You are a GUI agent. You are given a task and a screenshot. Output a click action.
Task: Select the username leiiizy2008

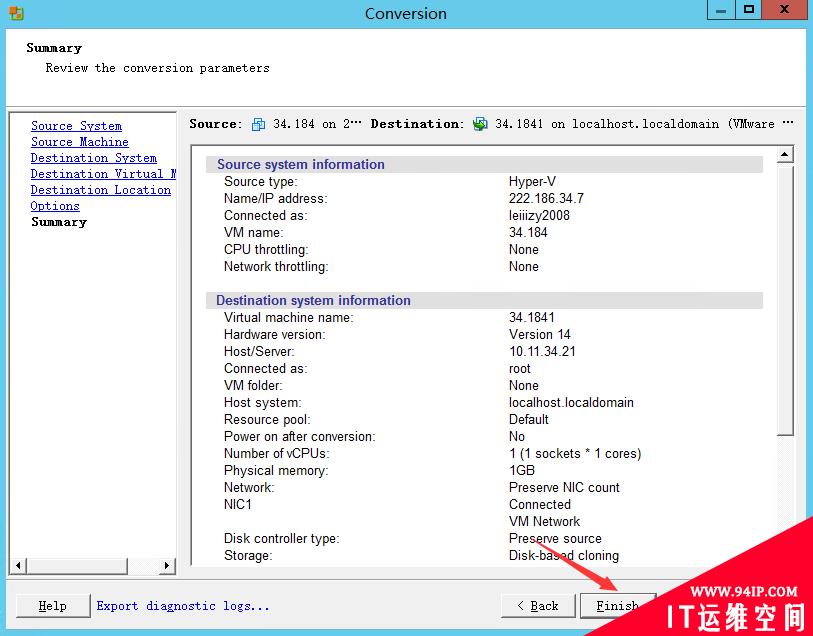click(x=539, y=216)
